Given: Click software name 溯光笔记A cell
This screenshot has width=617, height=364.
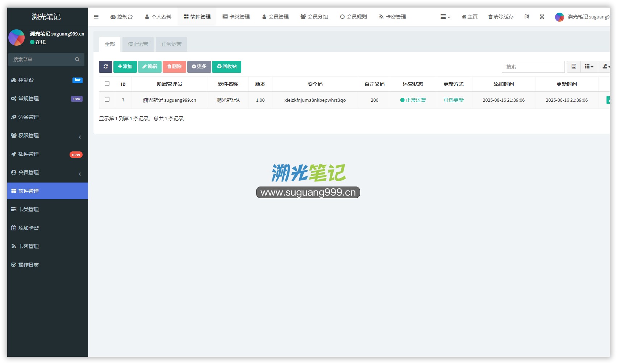Looking at the screenshot, I should (x=228, y=100).
